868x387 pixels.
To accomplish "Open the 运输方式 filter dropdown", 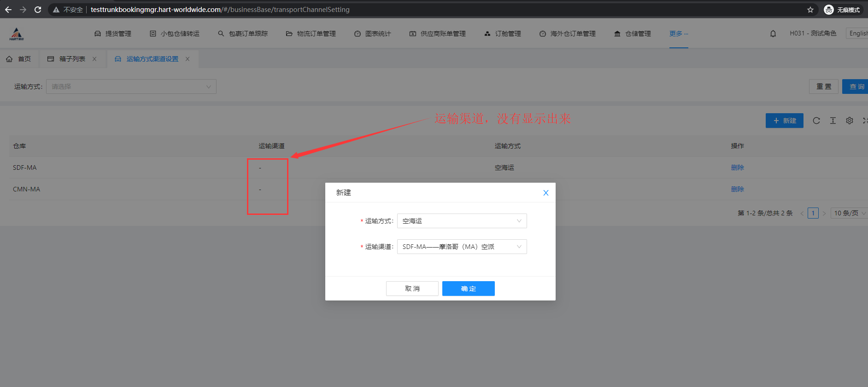I will pos(131,87).
